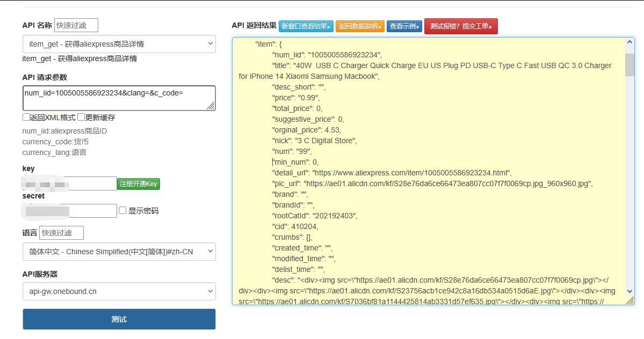Click the "total_price": 0 line
Viewport: 644px width, 339px height.
click(297, 109)
